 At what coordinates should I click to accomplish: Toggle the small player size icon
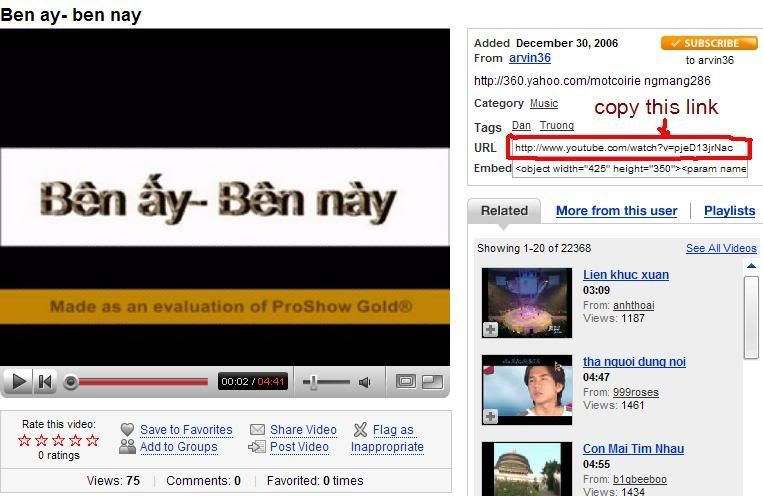pyautogui.click(x=433, y=382)
